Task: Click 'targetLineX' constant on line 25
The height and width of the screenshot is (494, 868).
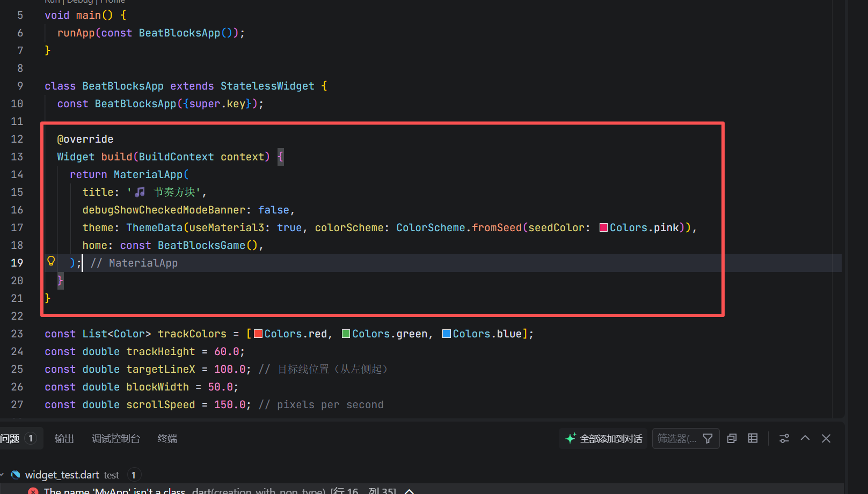Action: (161, 369)
